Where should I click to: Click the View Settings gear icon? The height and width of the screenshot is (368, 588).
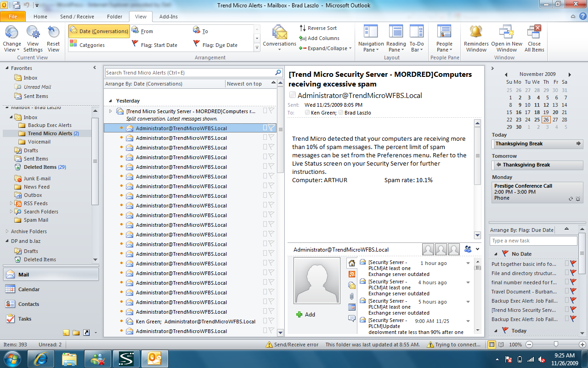[x=33, y=33]
